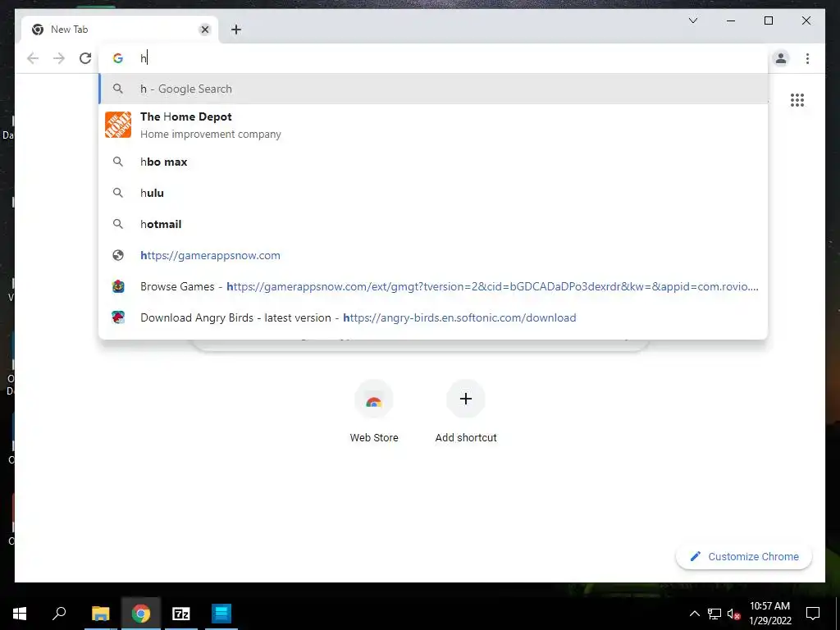Click the Browse Games favicon
840x630 pixels.
pos(118,286)
